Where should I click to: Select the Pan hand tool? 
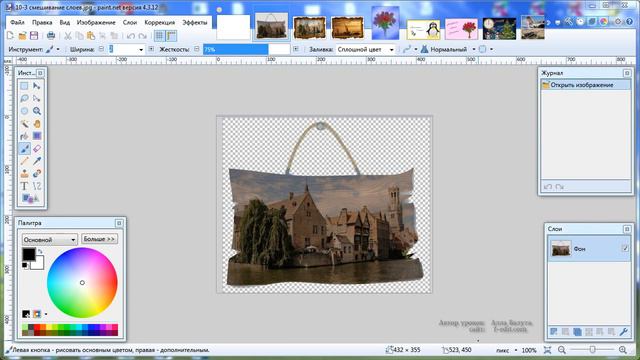[37, 124]
